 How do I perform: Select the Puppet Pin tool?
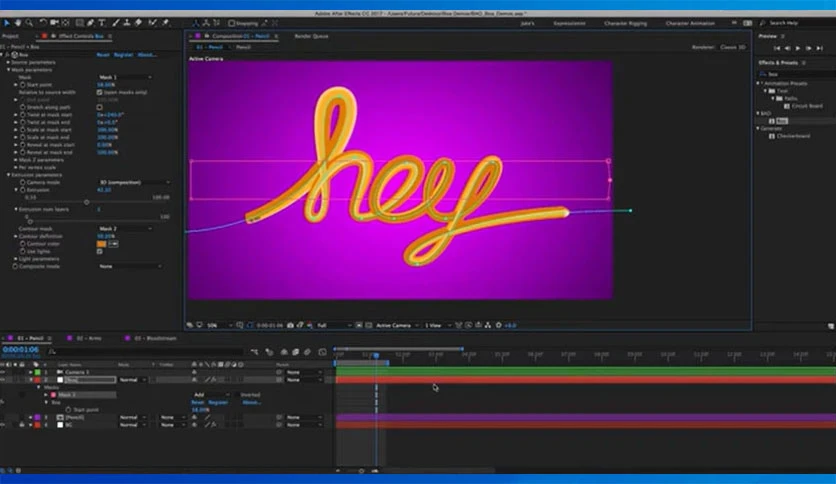(165, 23)
